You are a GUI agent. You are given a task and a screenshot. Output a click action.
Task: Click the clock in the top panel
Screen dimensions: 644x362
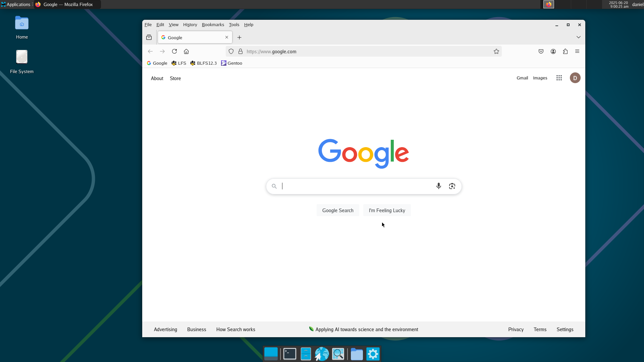tap(619, 4)
